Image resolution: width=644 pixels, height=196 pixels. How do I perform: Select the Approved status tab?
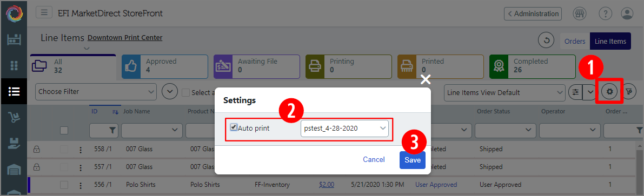click(165, 66)
